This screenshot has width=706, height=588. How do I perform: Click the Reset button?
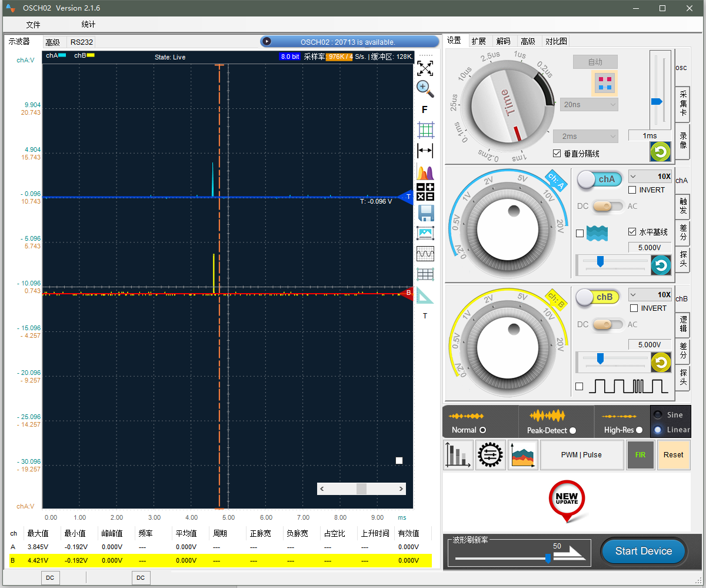click(x=673, y=454)
